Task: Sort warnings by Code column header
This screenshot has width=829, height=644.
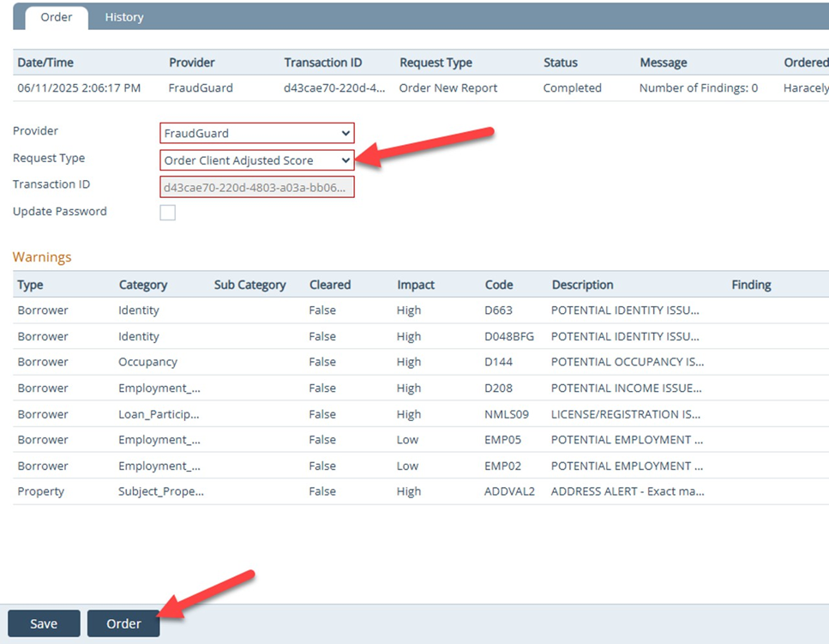Action: click(x=499, y=285)
